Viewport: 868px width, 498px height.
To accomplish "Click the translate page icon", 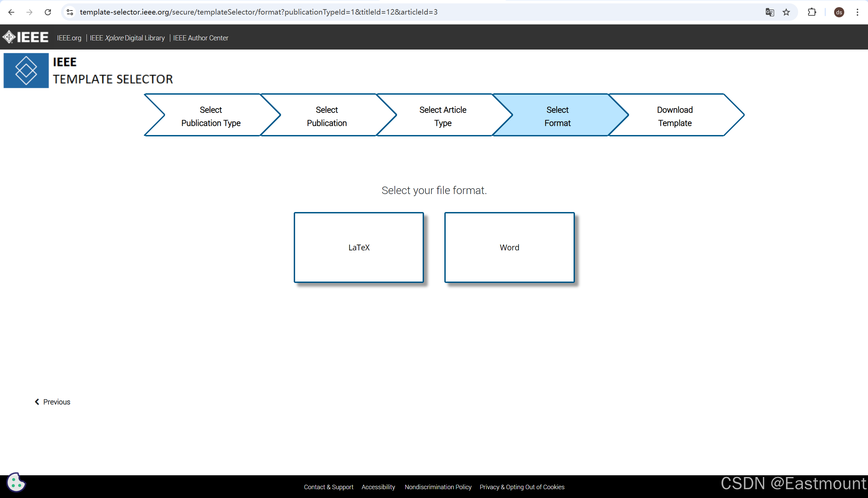I will click(x=770, y=12).
